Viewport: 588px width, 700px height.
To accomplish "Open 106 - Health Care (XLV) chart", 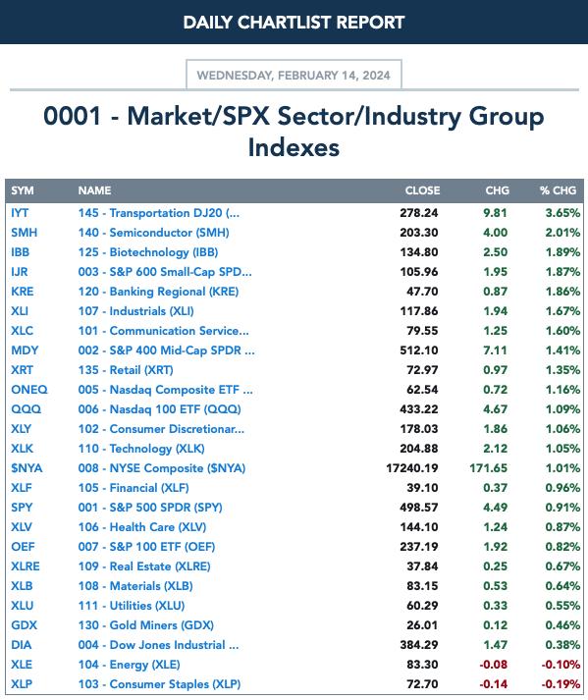I will tap(142, 527).
